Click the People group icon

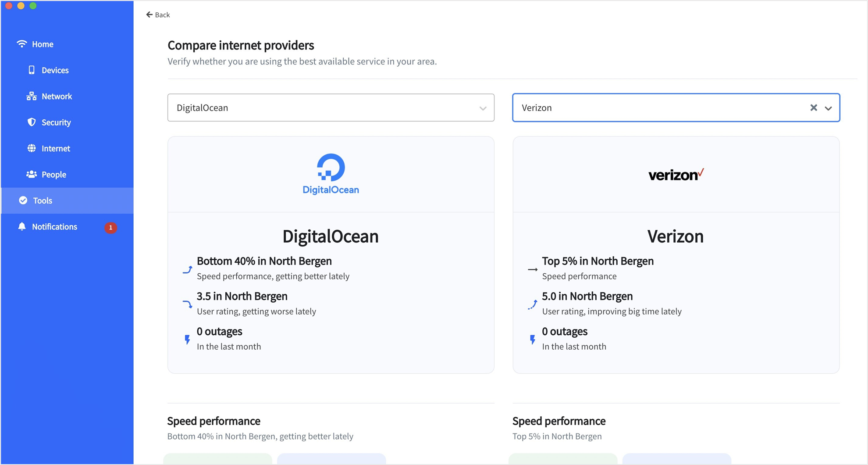click(32, 174)
